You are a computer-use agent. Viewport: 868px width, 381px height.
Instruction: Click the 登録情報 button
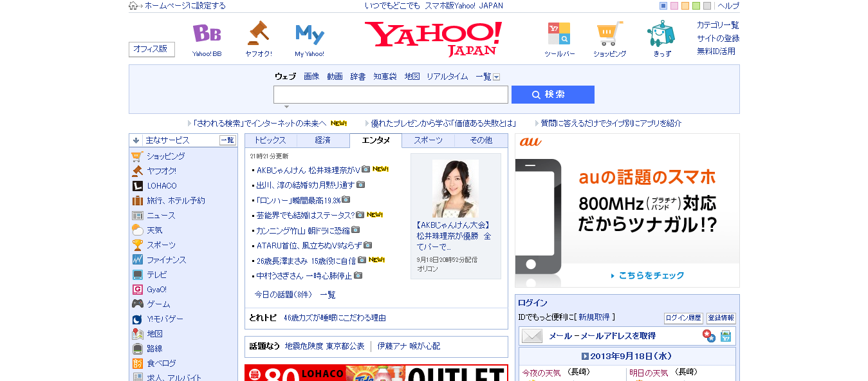coord(721,318)
